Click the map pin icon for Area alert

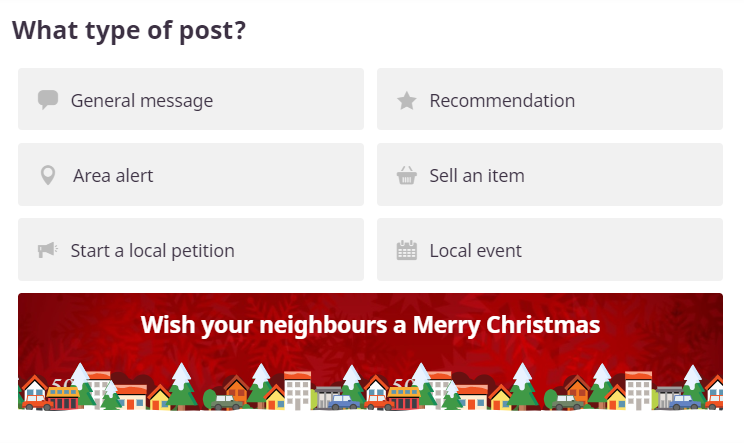click(x=48, y=175)
